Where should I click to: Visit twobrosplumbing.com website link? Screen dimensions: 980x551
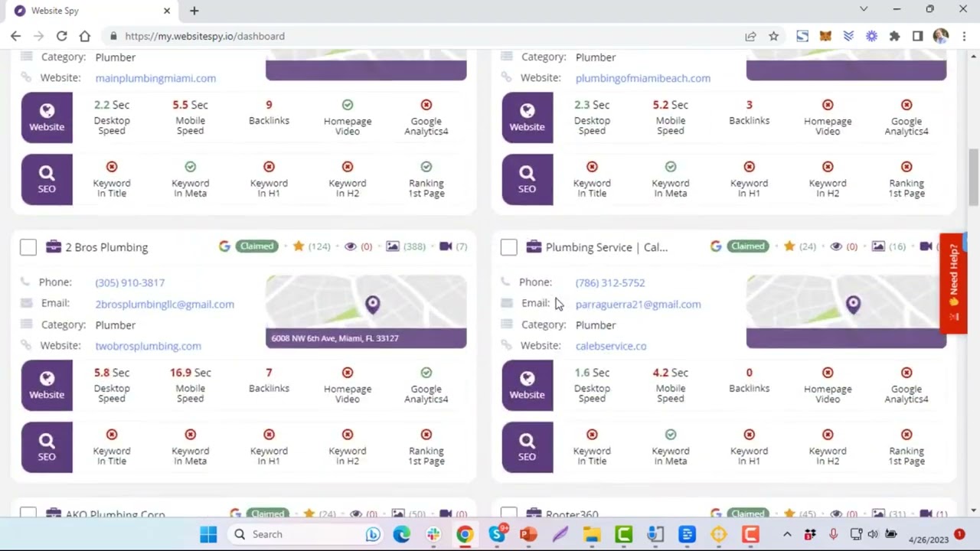point(148,346)
